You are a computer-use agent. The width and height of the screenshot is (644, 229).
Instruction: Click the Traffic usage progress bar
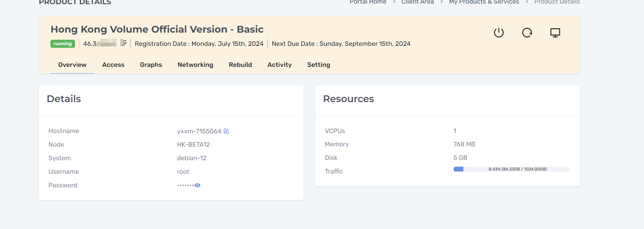[x=511, y=169]
